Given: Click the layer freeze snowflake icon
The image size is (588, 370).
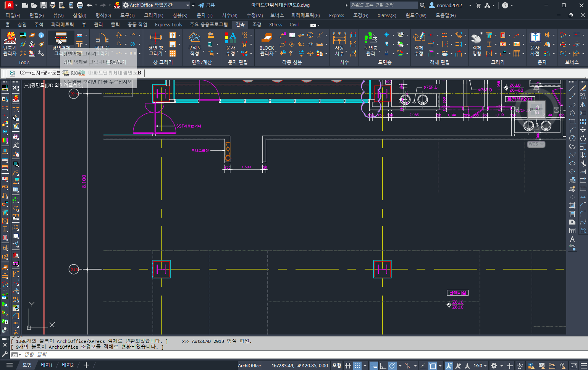Looking at the screenshot, I should coord(386,35).
